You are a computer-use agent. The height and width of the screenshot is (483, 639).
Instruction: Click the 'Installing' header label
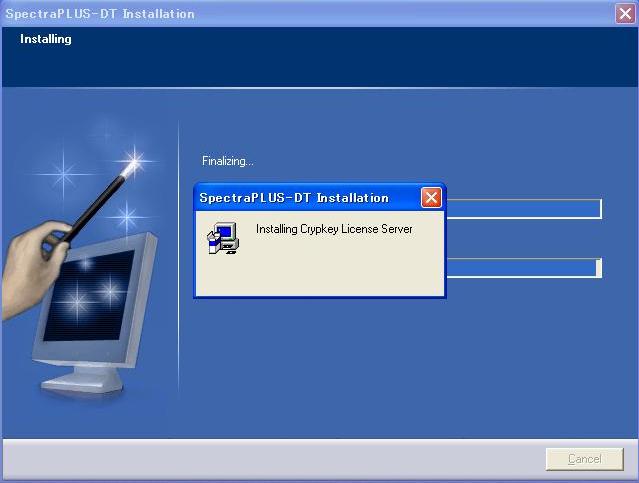[x=46, y=39]
